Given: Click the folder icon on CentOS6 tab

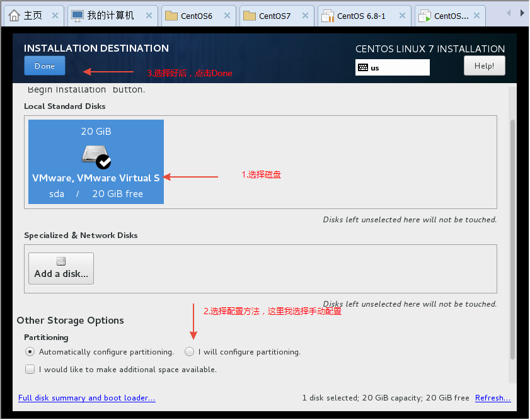Looking at the screenshot, I should 171,16.
